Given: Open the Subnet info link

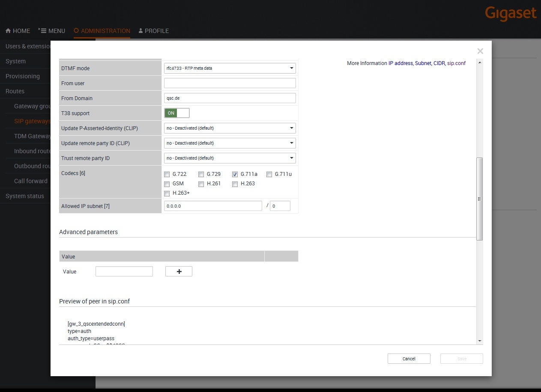Looking at the screenshot, I should pyautogui.click(x=423, y=63).
